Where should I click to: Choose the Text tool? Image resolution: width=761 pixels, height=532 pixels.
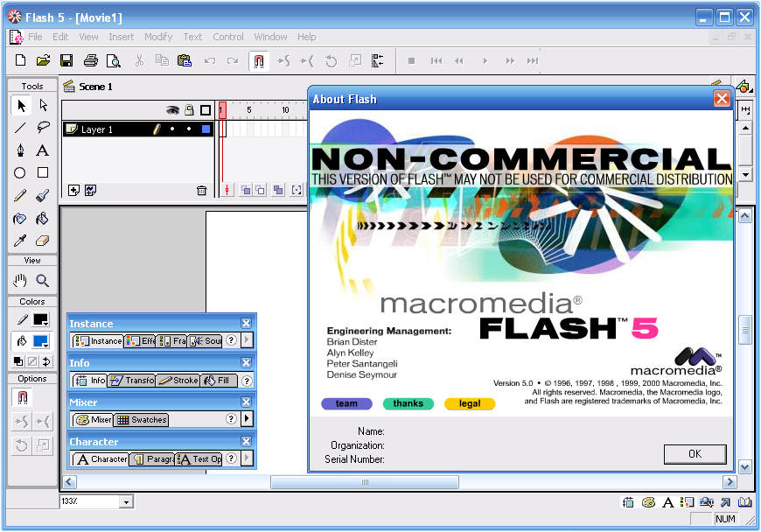pos(43,150)
